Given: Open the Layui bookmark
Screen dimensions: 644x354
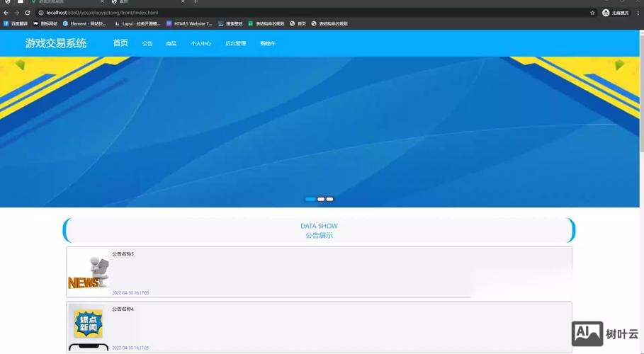Looking at the screenshot, I should click(137, 23).
